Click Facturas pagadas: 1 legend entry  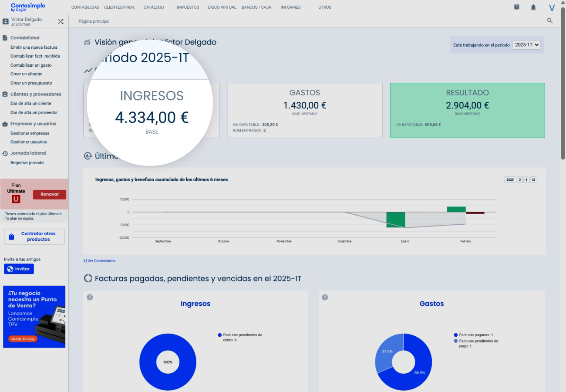click(x=473, y=335)
